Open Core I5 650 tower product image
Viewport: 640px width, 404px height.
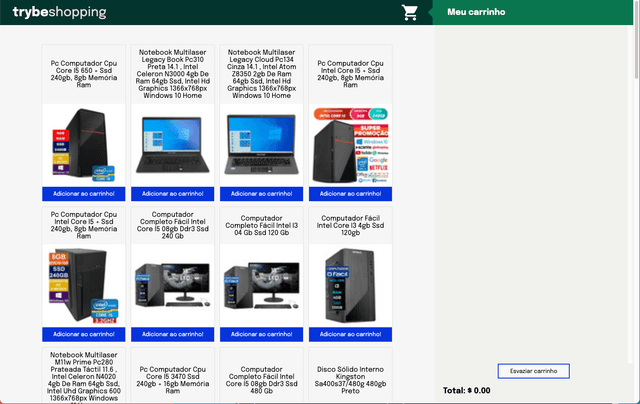[x=84, y=145]
